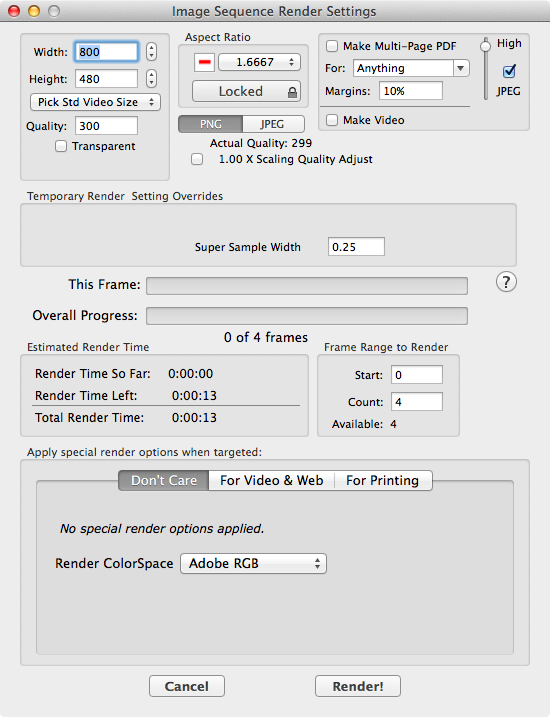Click the Width stepper arrows
Viewport: 550px width, 717px height.
point(151,52)
